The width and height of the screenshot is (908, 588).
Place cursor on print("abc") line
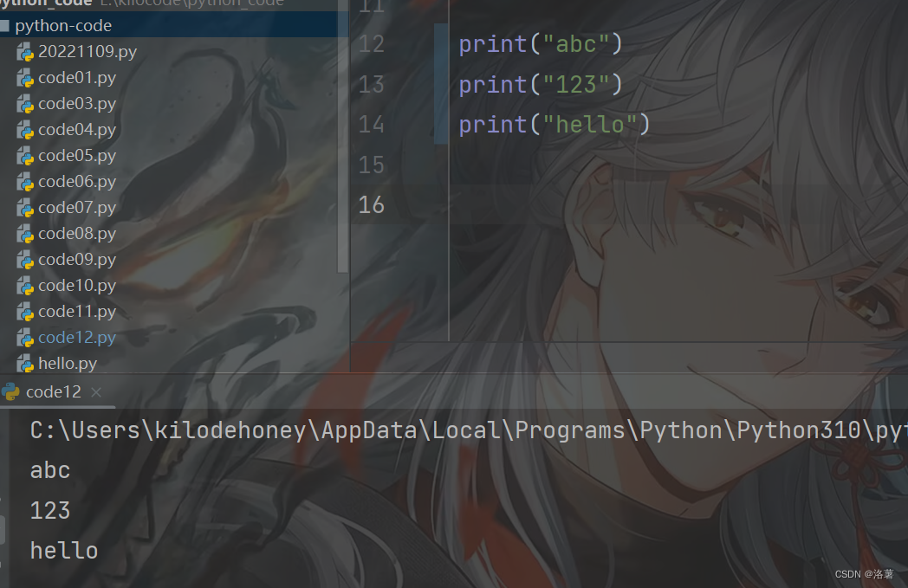click(541, 44)
